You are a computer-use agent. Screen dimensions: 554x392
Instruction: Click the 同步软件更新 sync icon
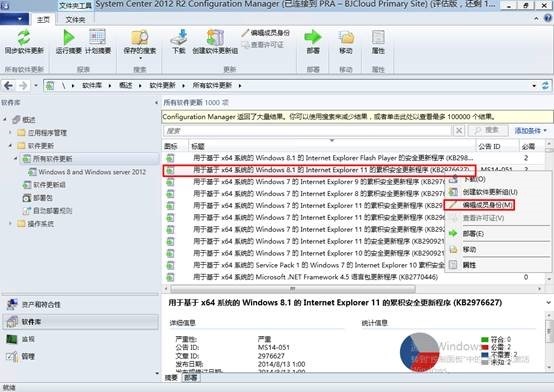coord(24,37)
